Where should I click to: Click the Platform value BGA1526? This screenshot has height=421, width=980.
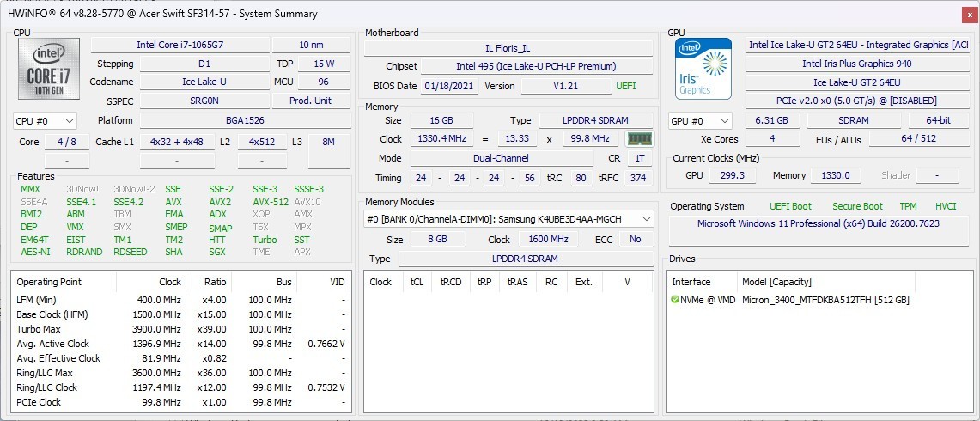245,120
